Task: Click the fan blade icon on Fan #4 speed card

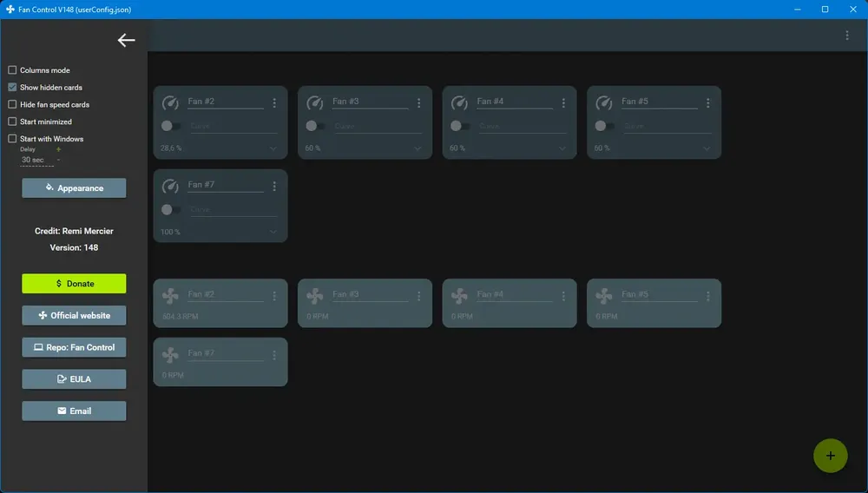Action: tap(459, 296)
